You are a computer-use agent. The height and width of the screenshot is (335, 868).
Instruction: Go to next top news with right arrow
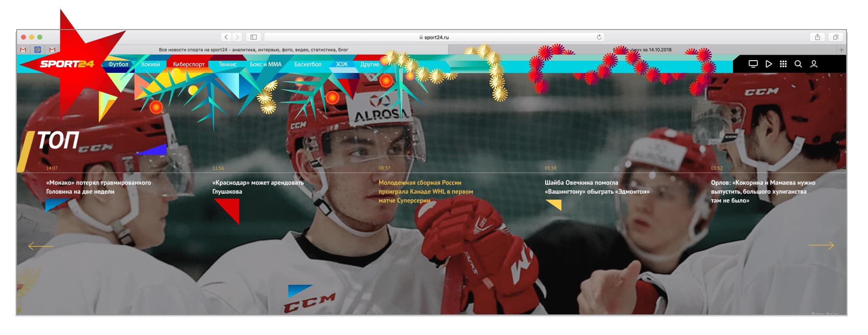pyautogui.click(x=821, y=246)
